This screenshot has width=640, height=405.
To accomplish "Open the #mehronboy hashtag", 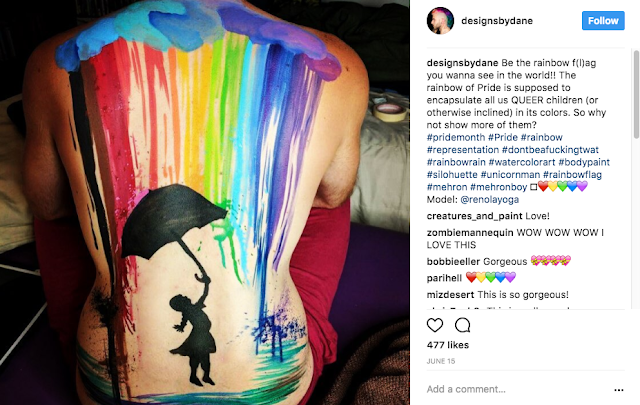I will tap(498, 187).
